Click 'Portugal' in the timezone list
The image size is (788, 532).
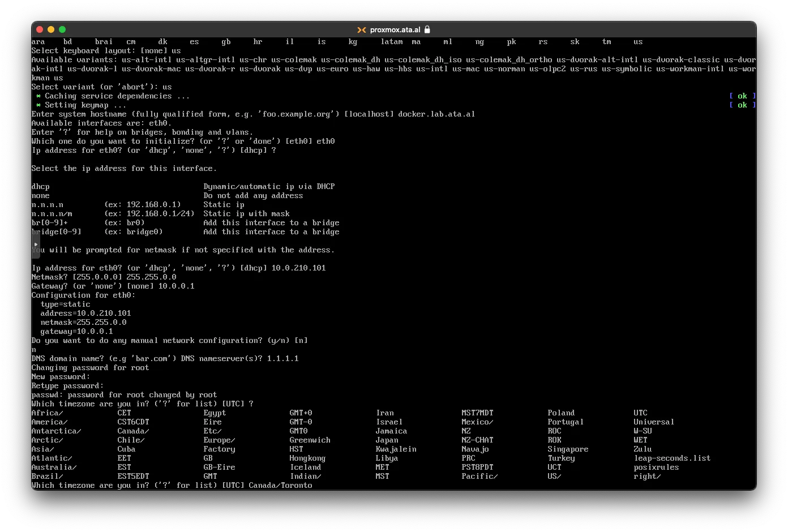point(566,422)
